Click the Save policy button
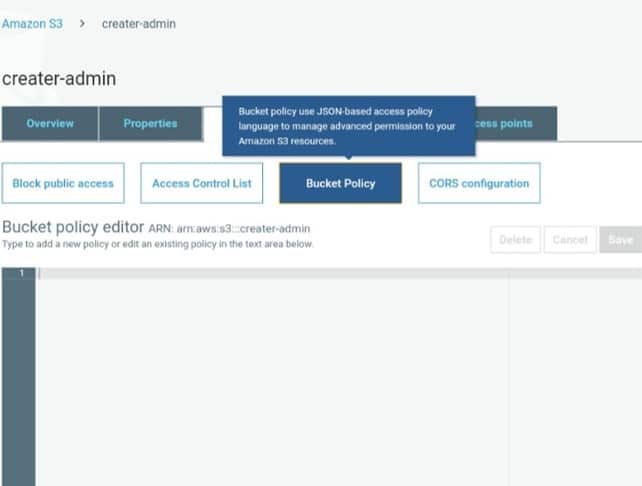642x486 pixels. [x=621, y=240]
